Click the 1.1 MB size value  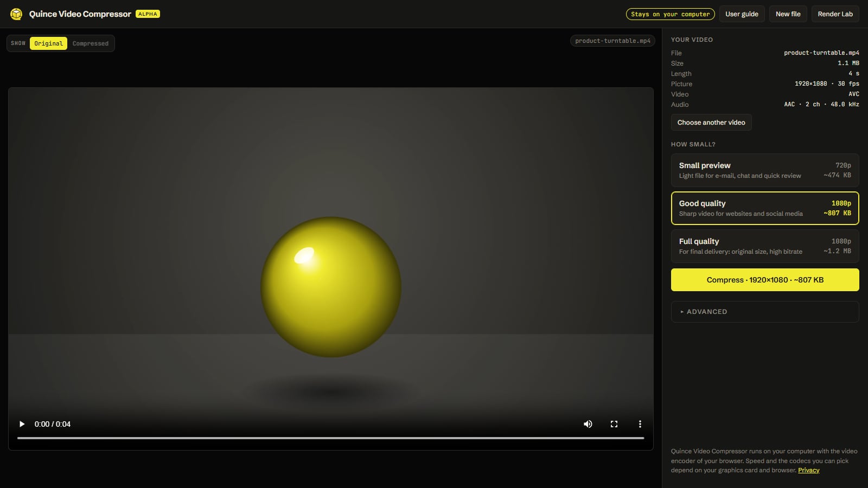848,63
